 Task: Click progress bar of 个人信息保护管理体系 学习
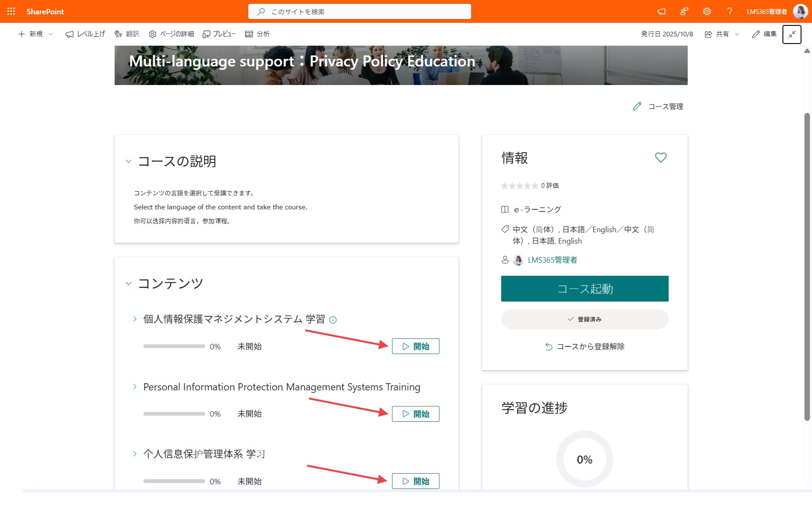(x=174, y=481)
